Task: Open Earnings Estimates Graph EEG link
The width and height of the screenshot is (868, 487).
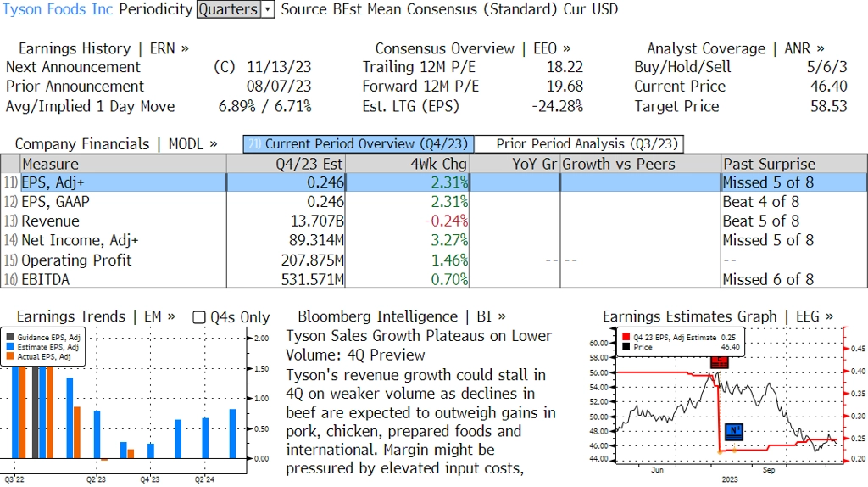Action: (718, 317)
